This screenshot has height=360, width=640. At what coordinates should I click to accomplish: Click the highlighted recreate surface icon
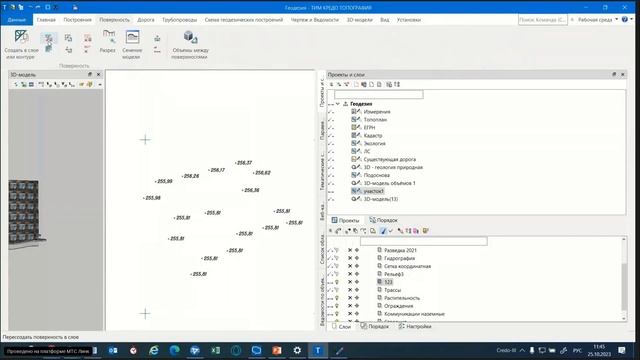49,38
